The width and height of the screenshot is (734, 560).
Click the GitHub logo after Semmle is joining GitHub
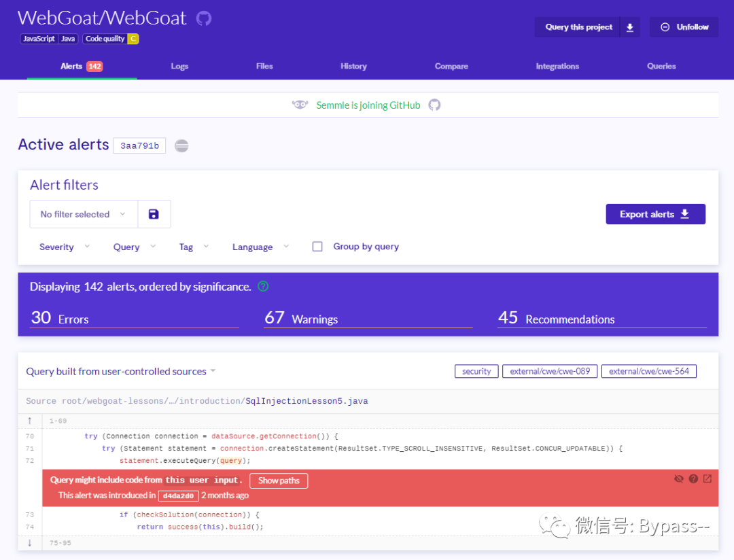(x=434, y=105)
